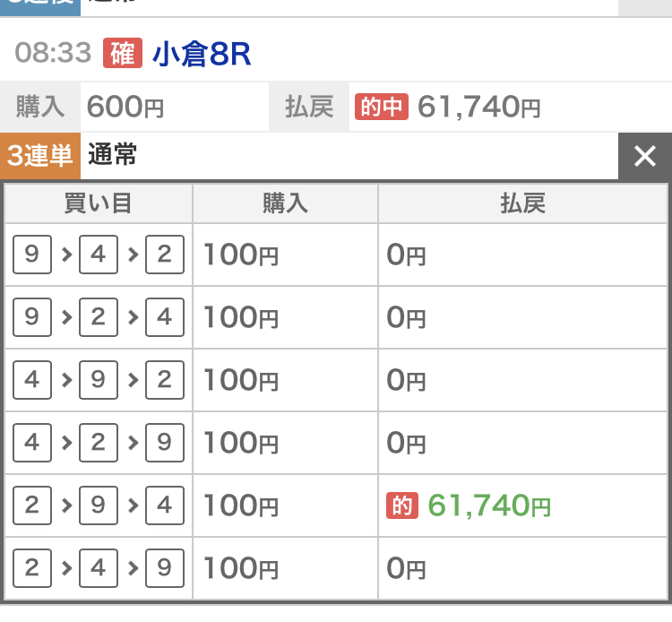Click the summary 61,740円 refund total
Viewport: 672px width, 622px height.
pyautogui.click(x=479, y=108)
